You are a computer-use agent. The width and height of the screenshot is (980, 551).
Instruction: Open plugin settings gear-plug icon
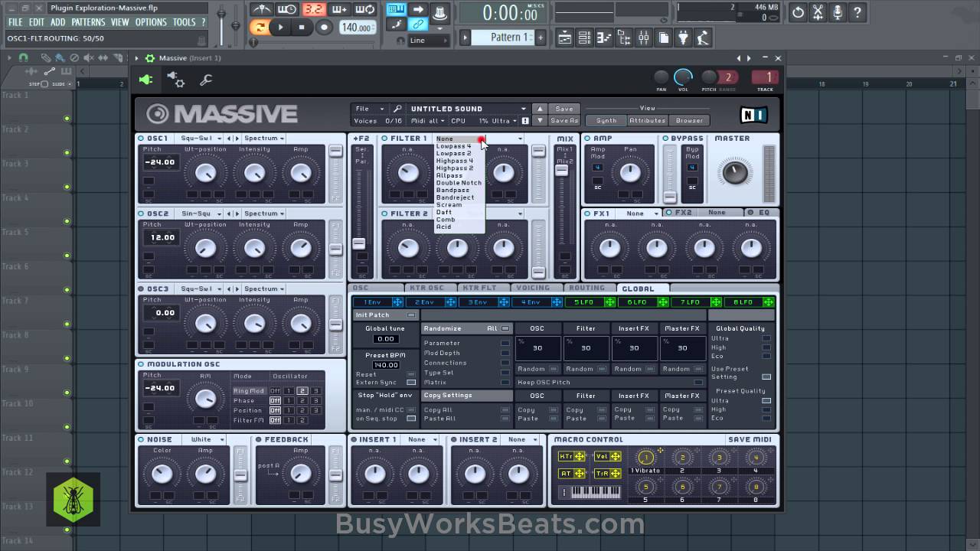tap(175, 80)
